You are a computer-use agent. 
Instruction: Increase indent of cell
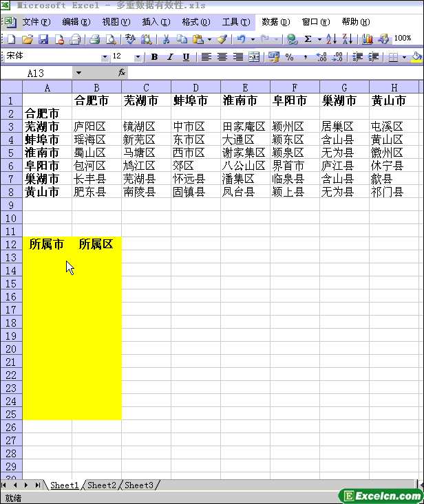pyautogui.click(x=373, y=57)
